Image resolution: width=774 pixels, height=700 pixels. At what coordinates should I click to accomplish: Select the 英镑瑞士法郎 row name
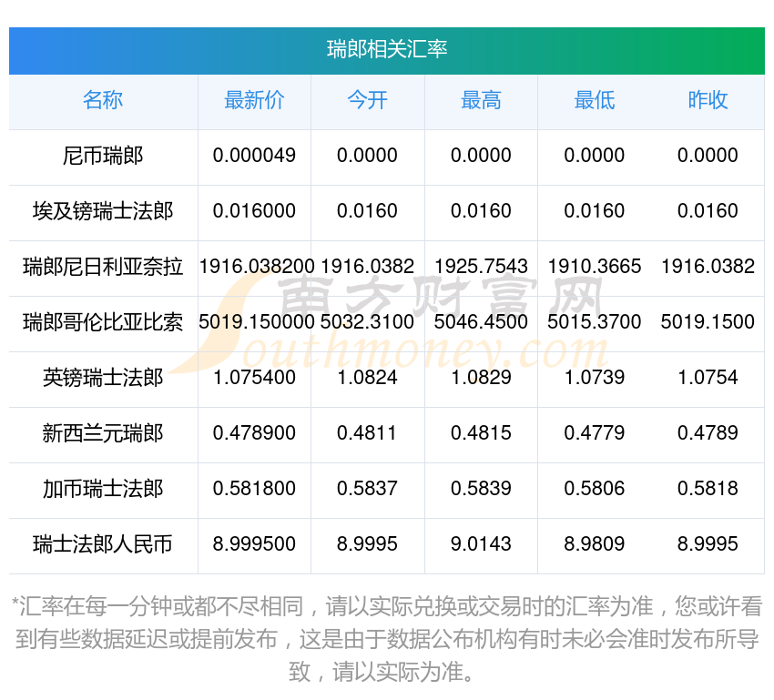[x=103, y=378]
